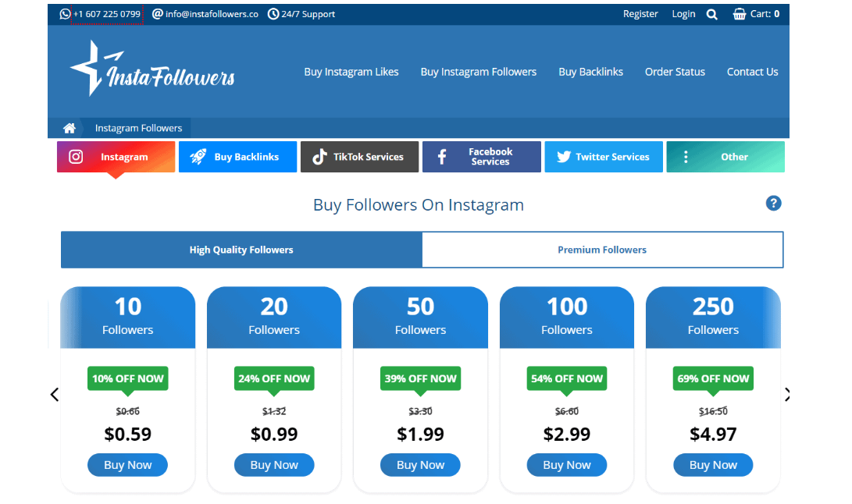This screenshot has width=852, height=504.
Task: Click the email @ icon
Action: 158,14
